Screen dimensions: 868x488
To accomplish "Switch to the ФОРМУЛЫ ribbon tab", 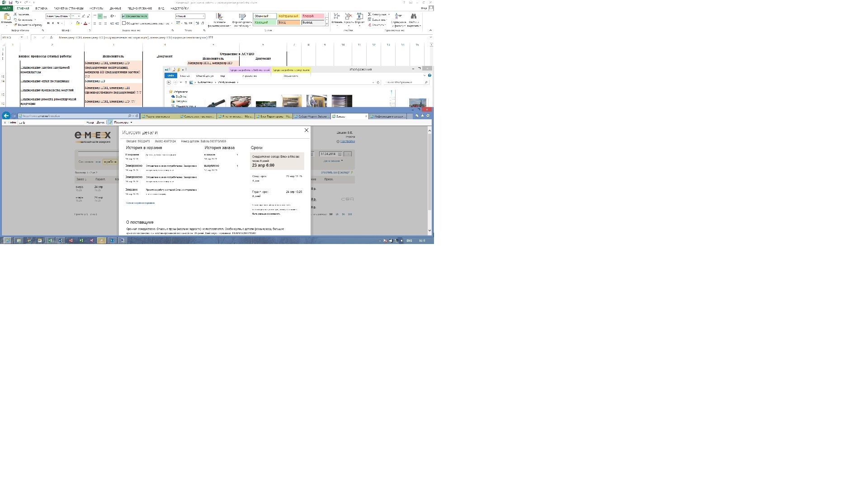I will pyautogui.click(x=96, y=8).
